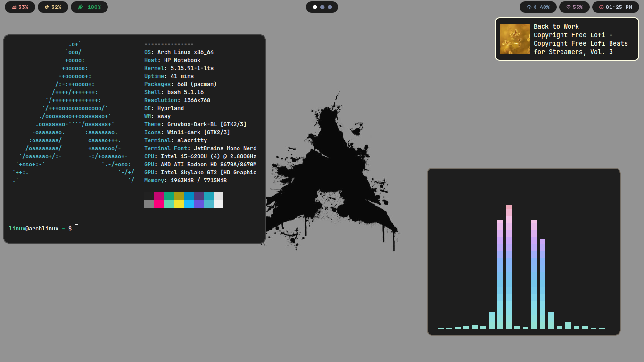Click the "Back to Work" track title

pyautogui.click(x=556, y=27)
